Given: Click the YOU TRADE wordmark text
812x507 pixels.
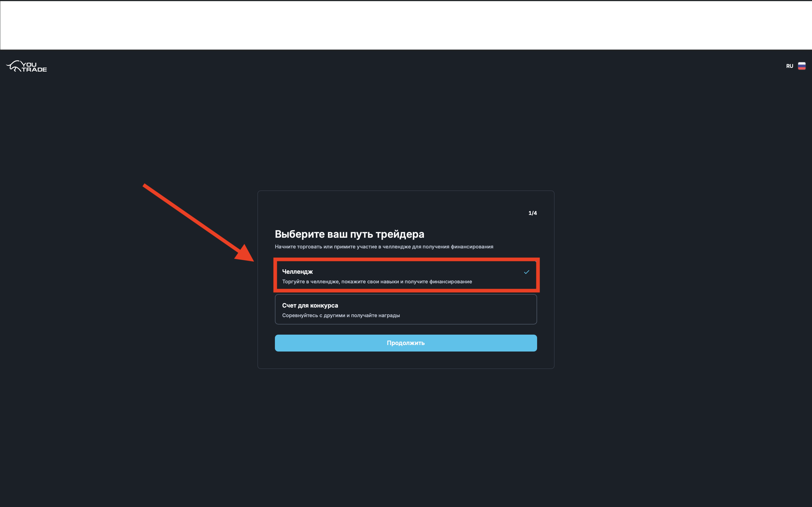Looking at the screenshot, I should click(x=35, y=66).
